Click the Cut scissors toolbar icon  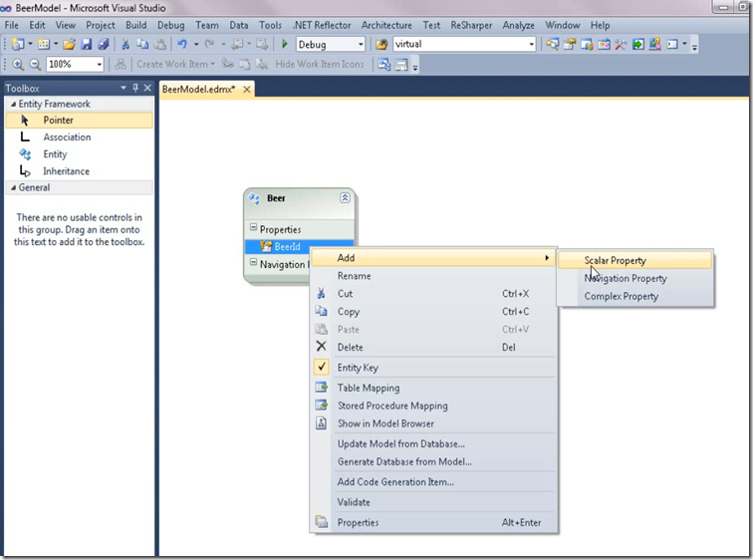(125, 44)
